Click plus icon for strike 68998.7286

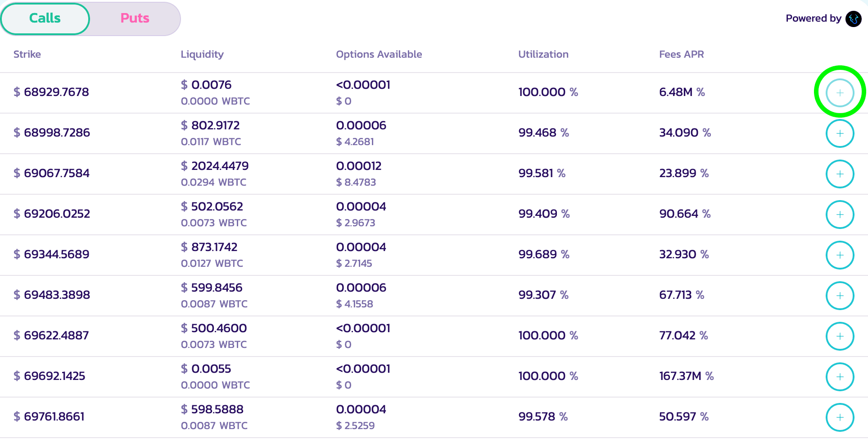(840, 133)
